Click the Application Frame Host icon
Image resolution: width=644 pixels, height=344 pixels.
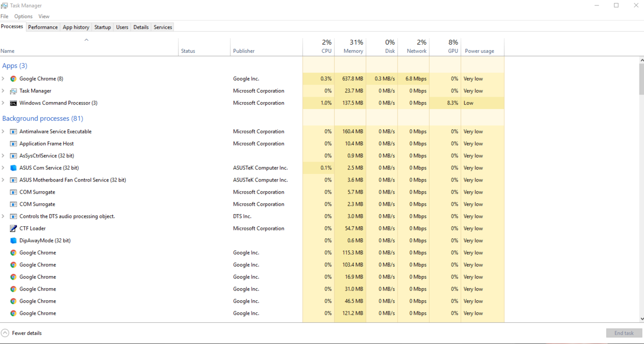pos(14,144)
